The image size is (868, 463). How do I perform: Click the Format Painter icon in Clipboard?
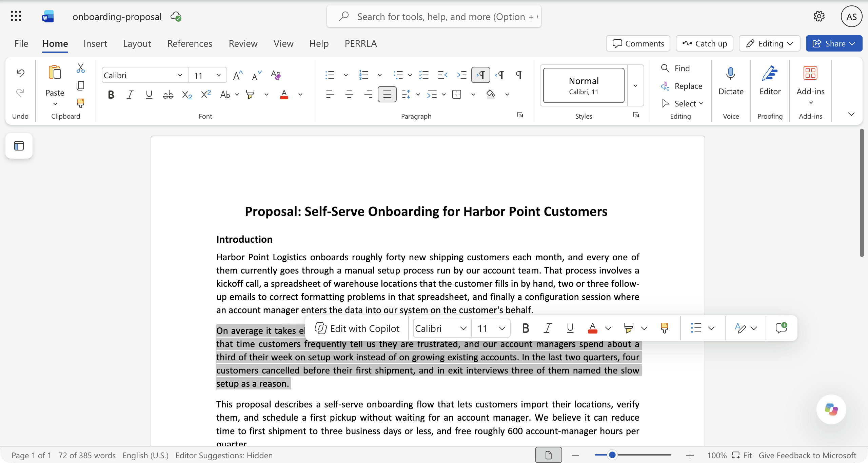[80, 103]
